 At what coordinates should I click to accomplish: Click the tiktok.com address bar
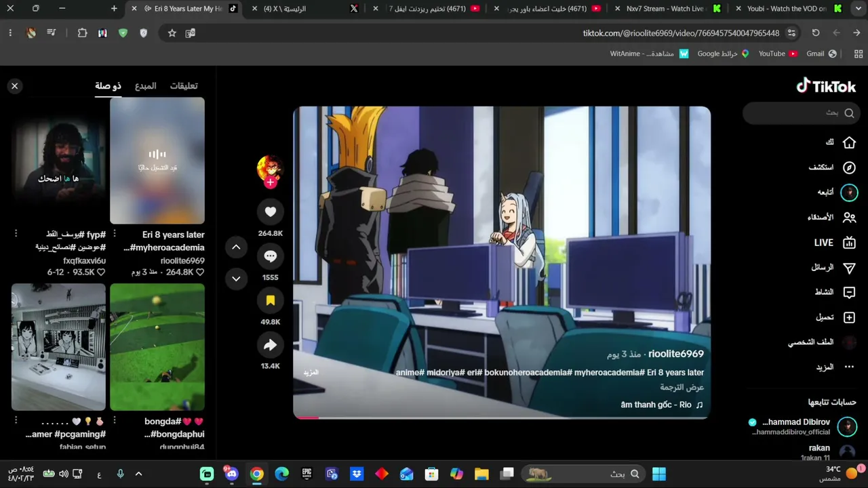coord(681,33)
